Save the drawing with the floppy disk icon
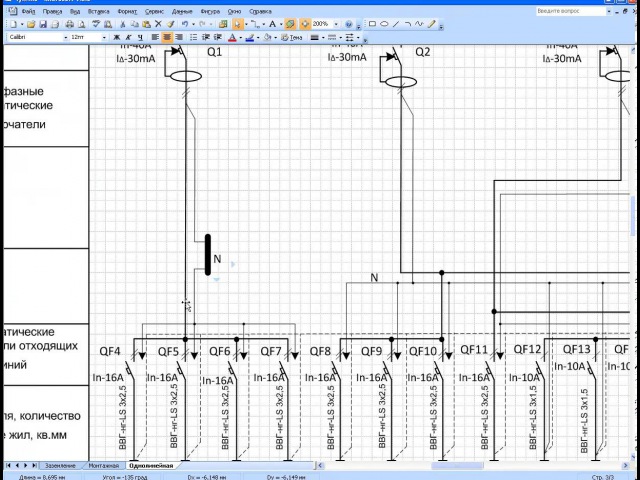640x480 pixels. (43, 24)
